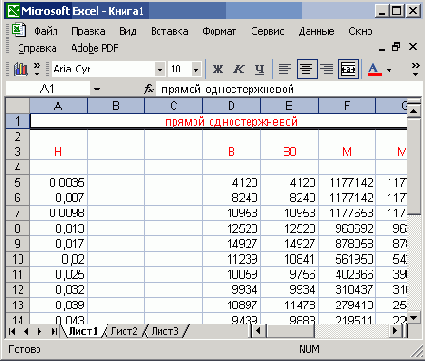Click the vertical scrollbar down arrow
This screenshot has width=425, height=361.
coord(414,318)
